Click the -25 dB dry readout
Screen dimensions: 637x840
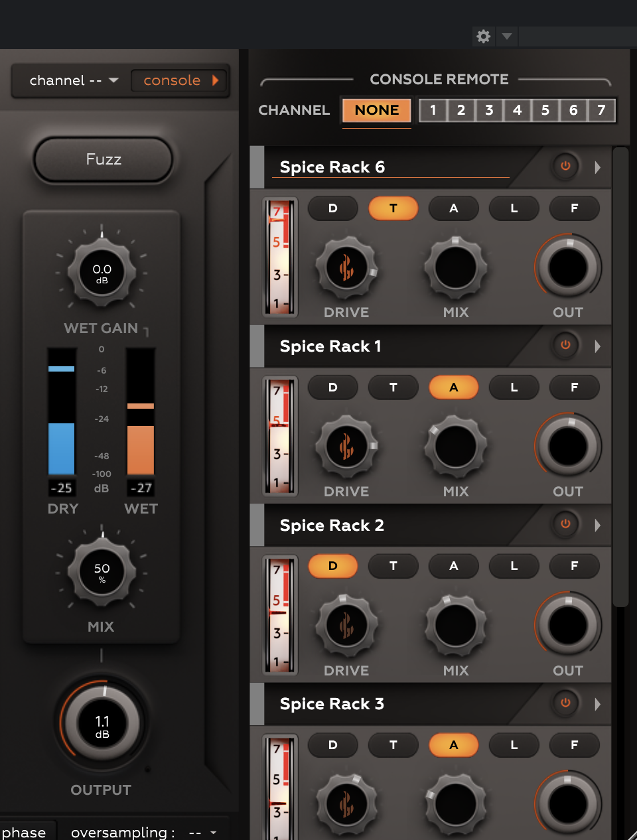[62, 488]
